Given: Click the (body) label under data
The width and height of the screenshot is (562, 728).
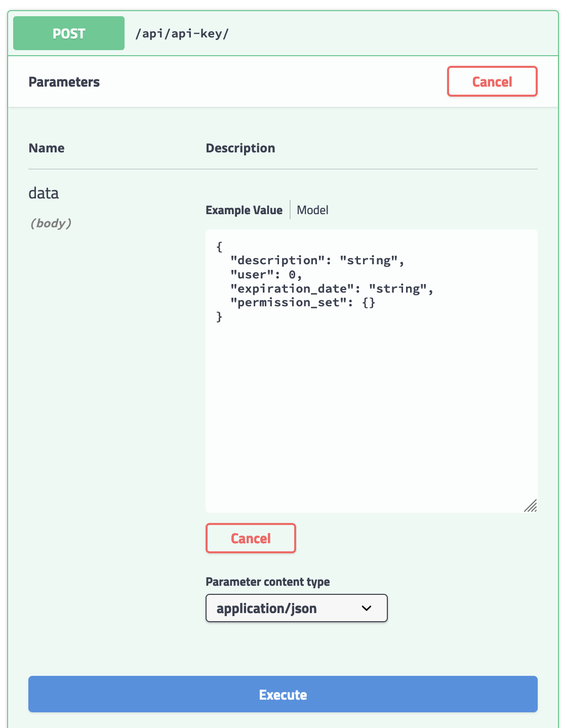Looking at the screenshot, I should click(x=51, y=223).
